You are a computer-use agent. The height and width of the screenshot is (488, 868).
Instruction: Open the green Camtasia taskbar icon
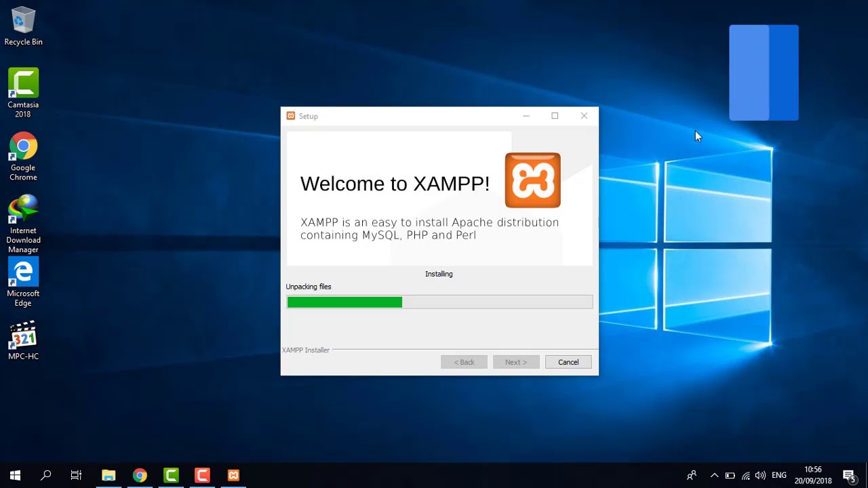(x=171, y=475)
